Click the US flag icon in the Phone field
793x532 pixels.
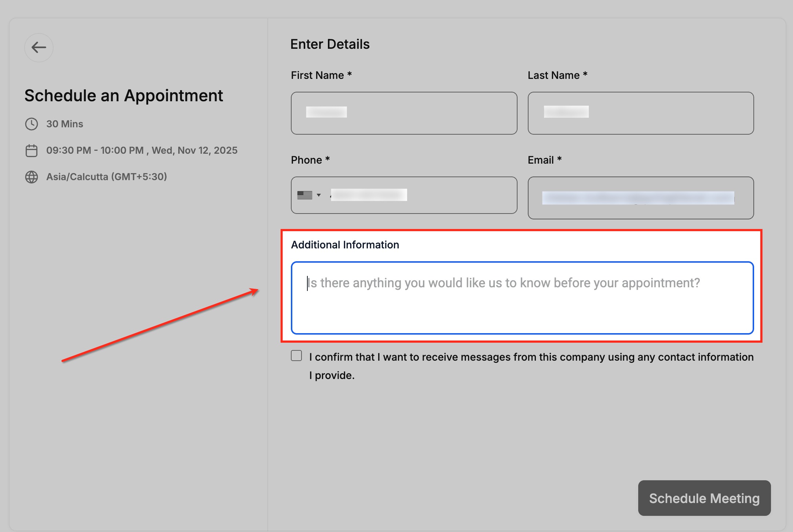304,195
